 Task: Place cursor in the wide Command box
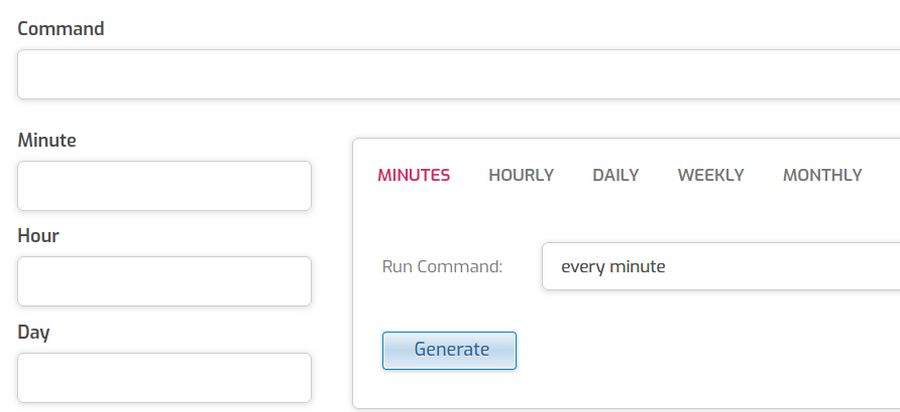459,74
